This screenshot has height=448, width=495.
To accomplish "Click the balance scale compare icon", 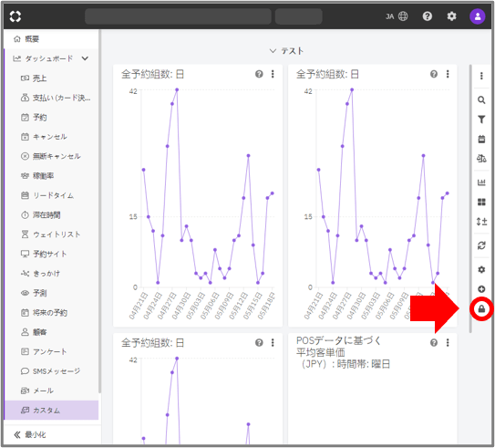I will click(x=481, y=159).
